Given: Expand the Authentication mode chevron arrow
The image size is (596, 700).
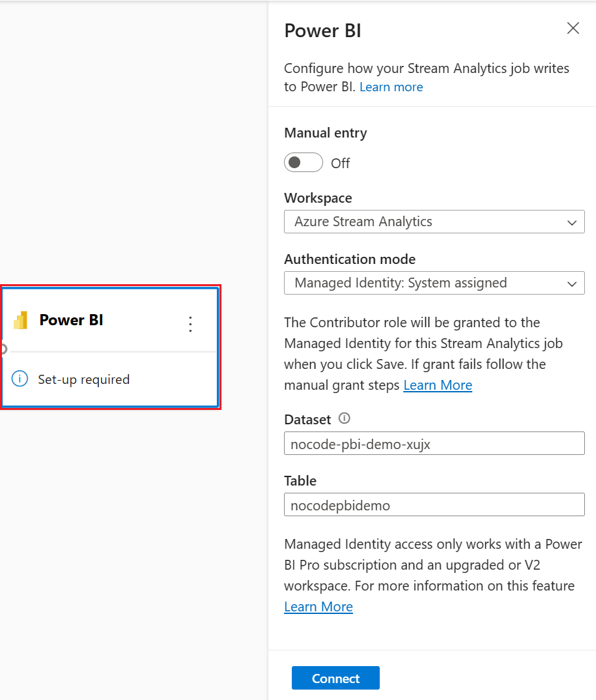Looking at the screenshot, I should [x=572, y=284].
